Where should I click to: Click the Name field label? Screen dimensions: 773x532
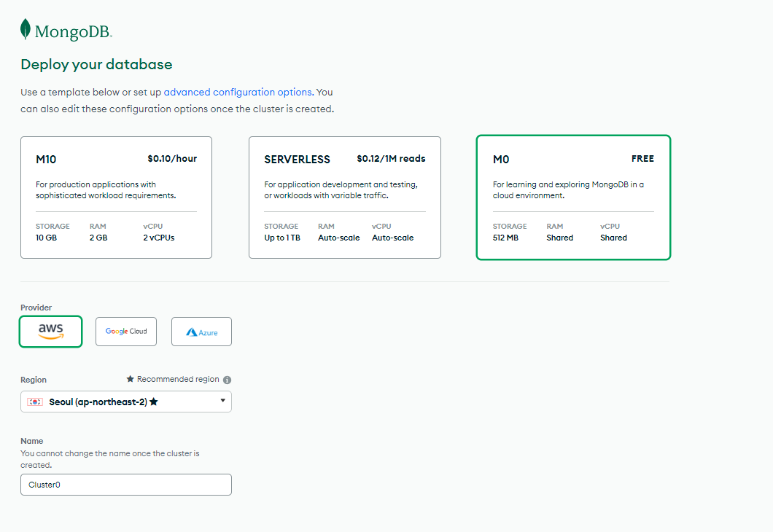click(32, 441)
